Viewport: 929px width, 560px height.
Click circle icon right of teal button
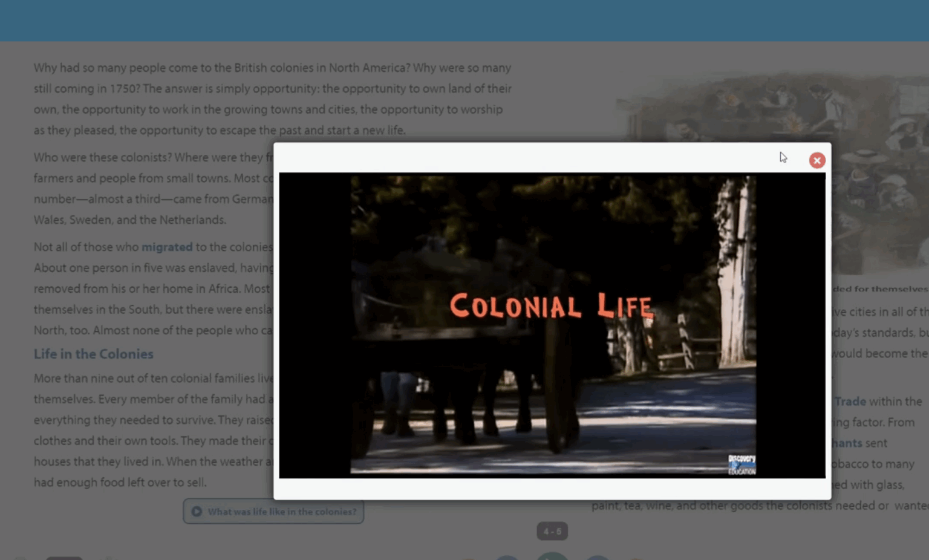click(x=597, y=558)
